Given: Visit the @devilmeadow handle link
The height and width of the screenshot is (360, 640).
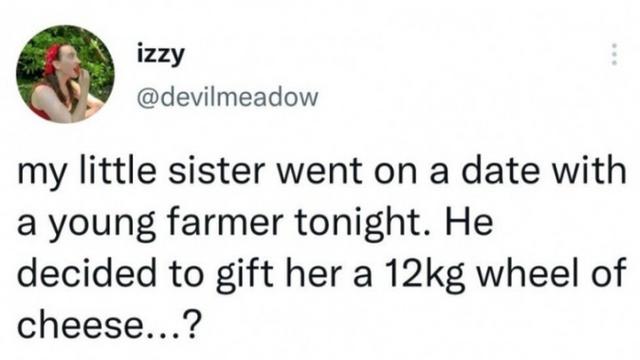Looking at the screenshot, I should [x=227, y=98].
